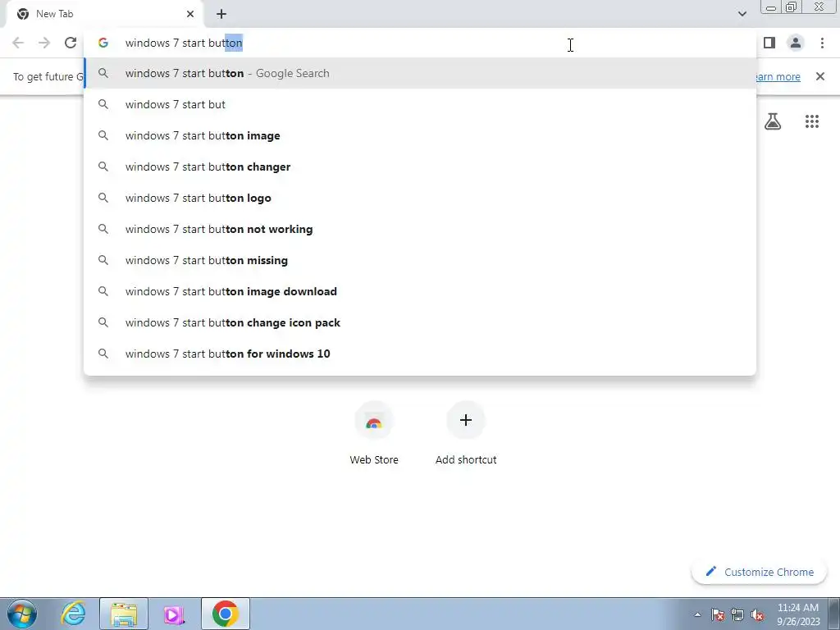Open Windows Explorer from taskbar
Viewport: 840px width, 630px height.
124,614
